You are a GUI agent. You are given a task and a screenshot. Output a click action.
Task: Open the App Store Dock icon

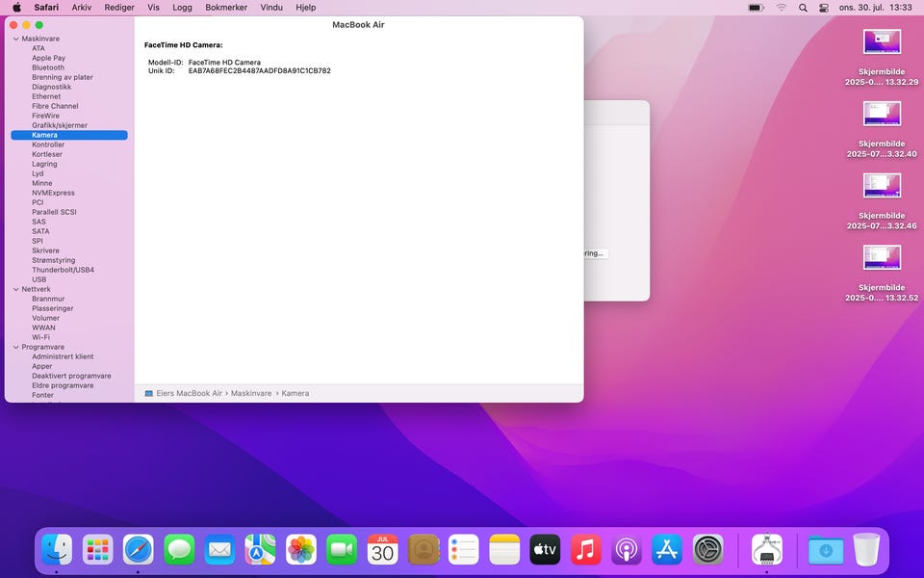pyautogui.click(x=667, y=550)
